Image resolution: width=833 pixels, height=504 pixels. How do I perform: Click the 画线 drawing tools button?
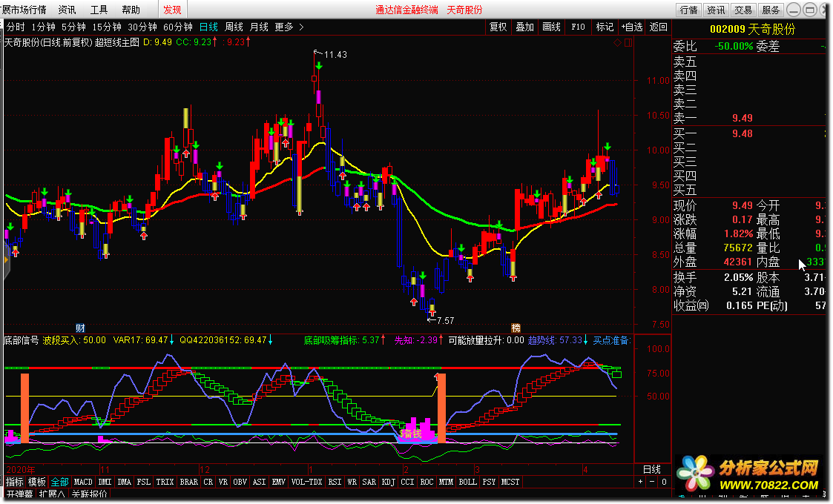[x=551, y=27]
